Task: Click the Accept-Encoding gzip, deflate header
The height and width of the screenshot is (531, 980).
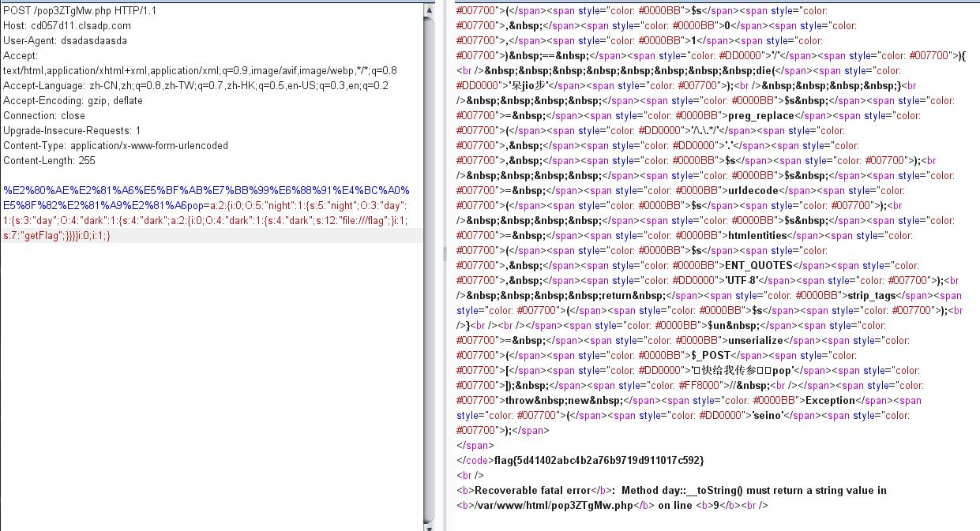Action: click(x=72, y=100)
